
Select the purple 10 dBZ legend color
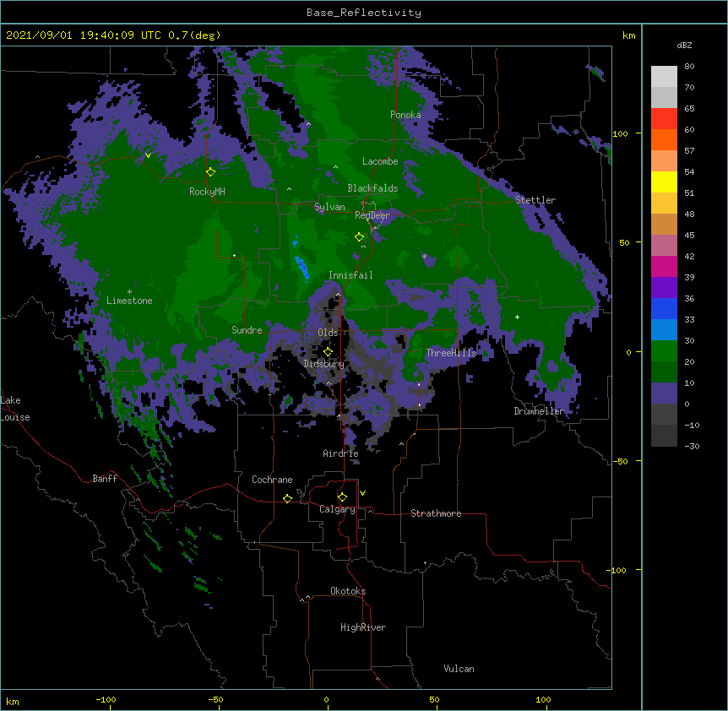(x=664, y=393)
